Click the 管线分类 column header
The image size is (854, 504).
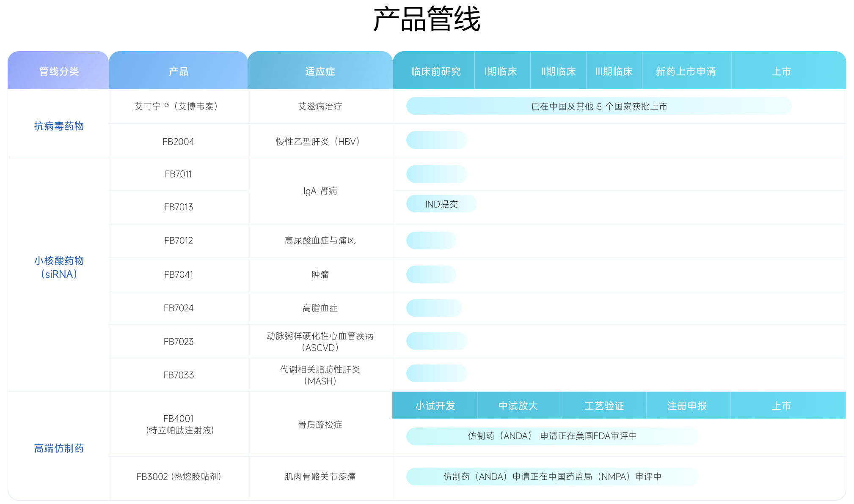(59, 71)
